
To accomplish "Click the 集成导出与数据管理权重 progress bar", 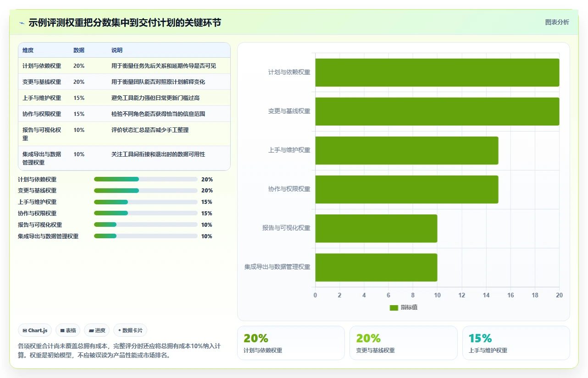I will [x=145, y=236].
